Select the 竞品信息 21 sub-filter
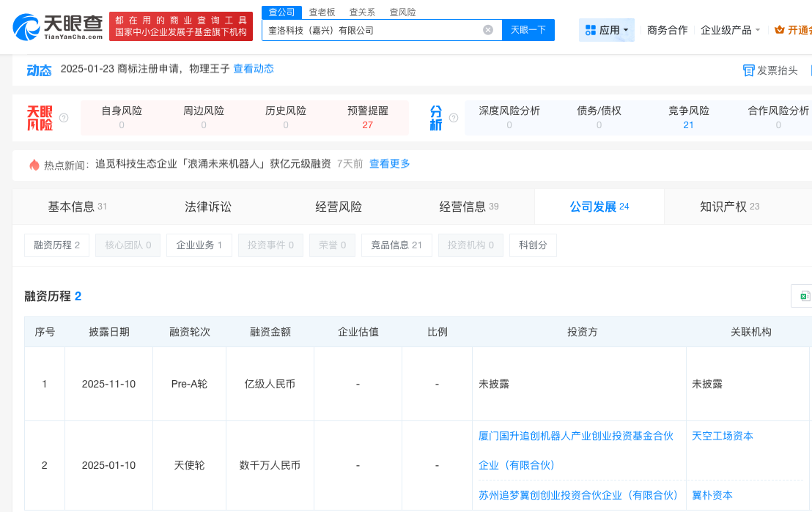Viewport: 812px width, 512px height. 396,245
